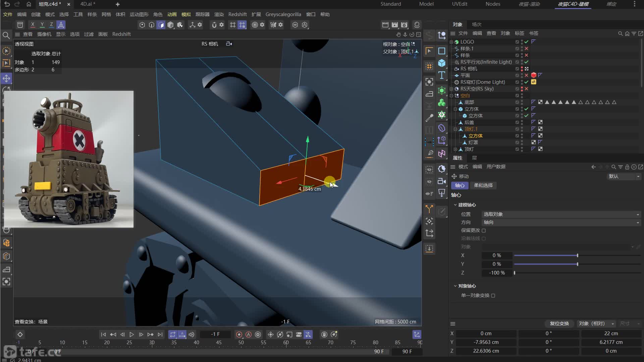Add a camera from the palette
644x362 pixels.
click(x=442, y=181)
